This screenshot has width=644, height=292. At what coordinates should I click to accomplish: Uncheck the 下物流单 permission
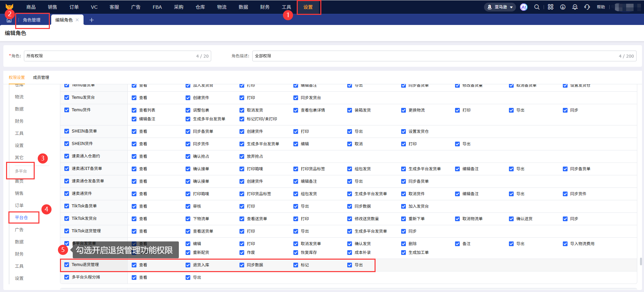(188, 219)
